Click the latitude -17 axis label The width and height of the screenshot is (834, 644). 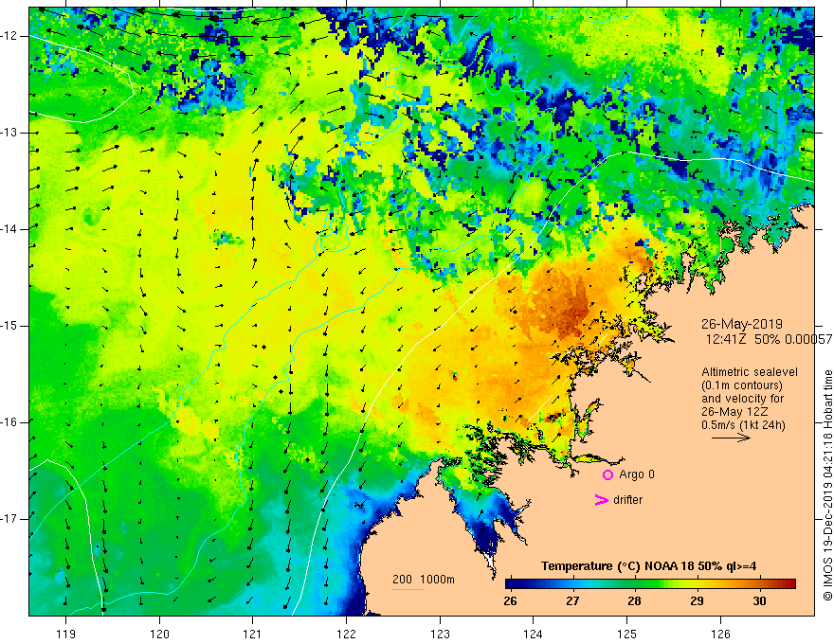[10, 519]
